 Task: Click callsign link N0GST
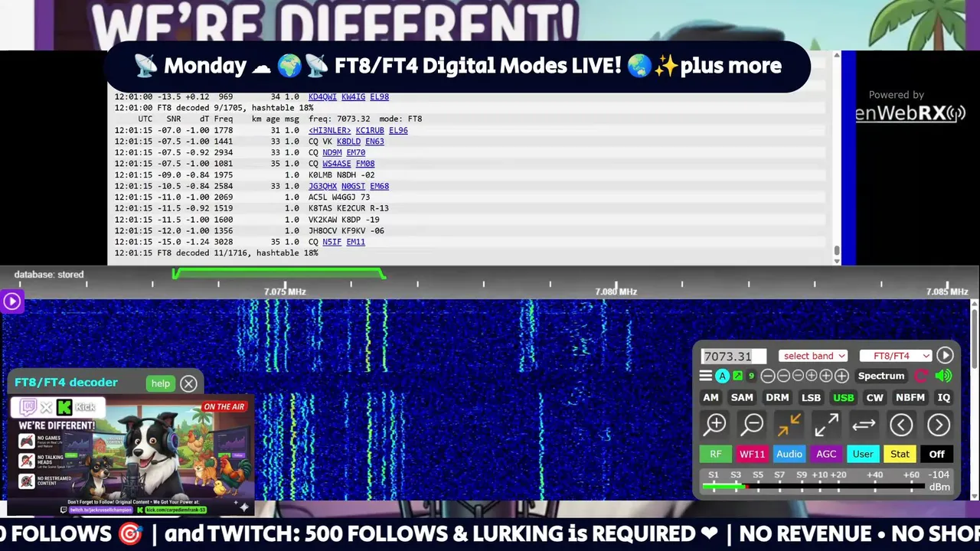click(353, 186)
